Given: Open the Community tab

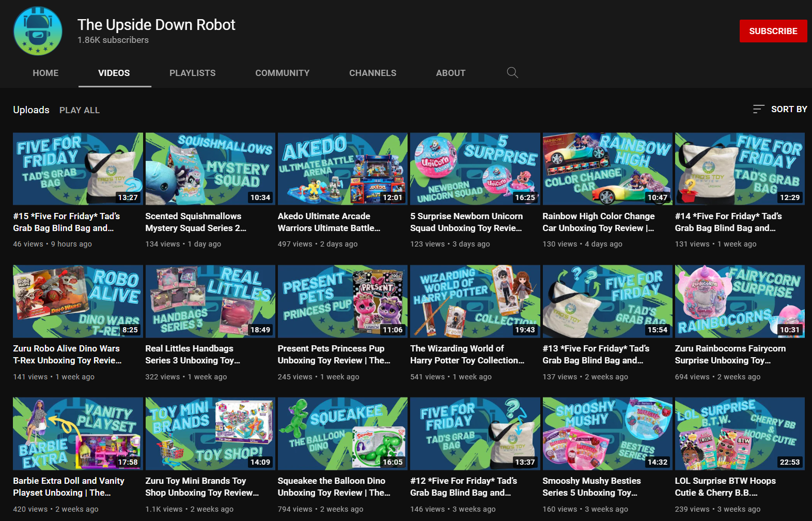Looking at the screenshot, I should point(283,73).
